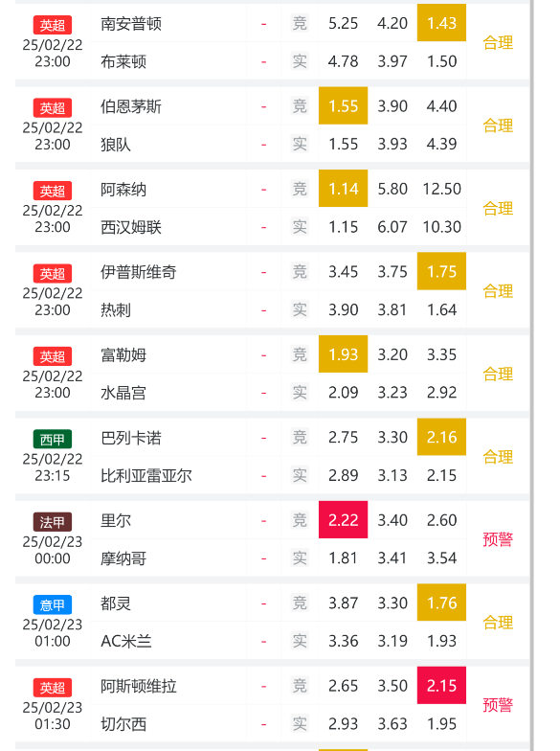Click the 实 label in 摩纳哥 row
Screen dimensions: 560x751
(300, 558)
